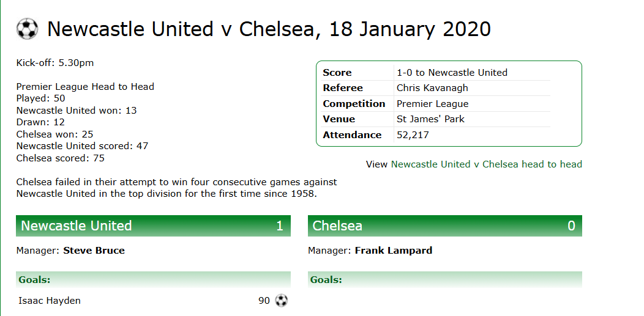Click the Kick-off: 5.30pm text
The width and height of the screenshot is (644, 316).
(55, 63)
